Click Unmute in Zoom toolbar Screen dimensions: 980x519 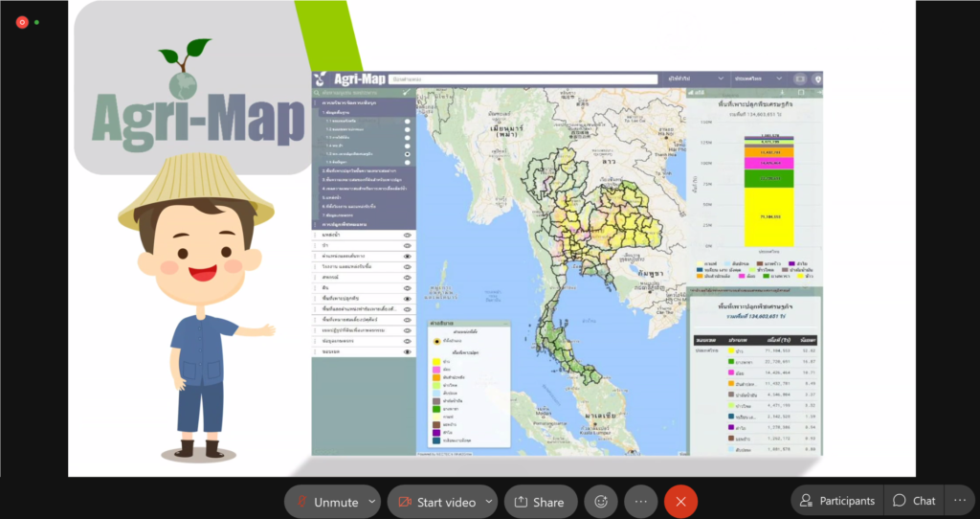point(326,502)
